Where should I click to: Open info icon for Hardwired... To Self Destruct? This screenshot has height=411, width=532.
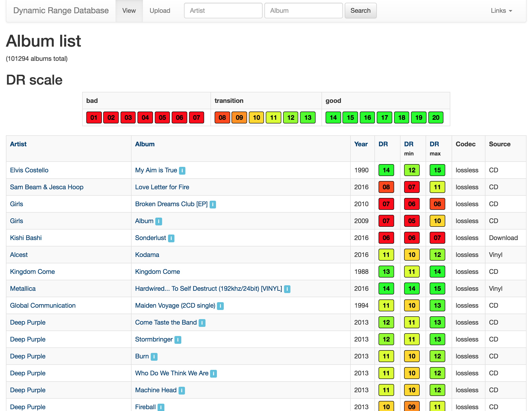pos(287,289)
